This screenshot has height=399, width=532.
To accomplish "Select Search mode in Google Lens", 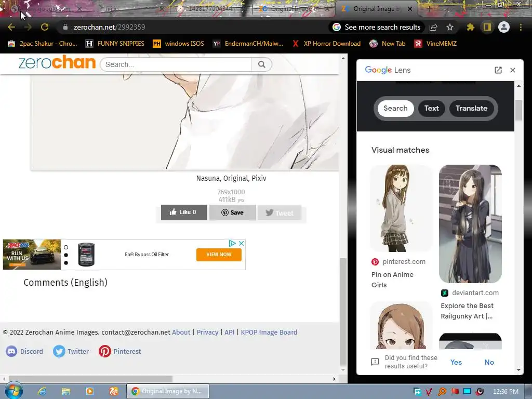I will click(x=395, y=108).
